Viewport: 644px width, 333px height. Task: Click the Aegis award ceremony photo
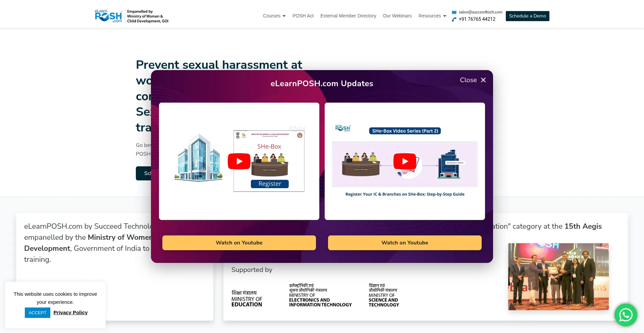[x=558, y=277]
